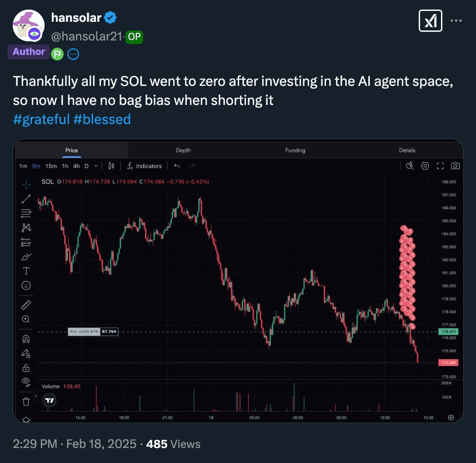Select the 15m timeframe
476x463 pixels.
[51, 166]
